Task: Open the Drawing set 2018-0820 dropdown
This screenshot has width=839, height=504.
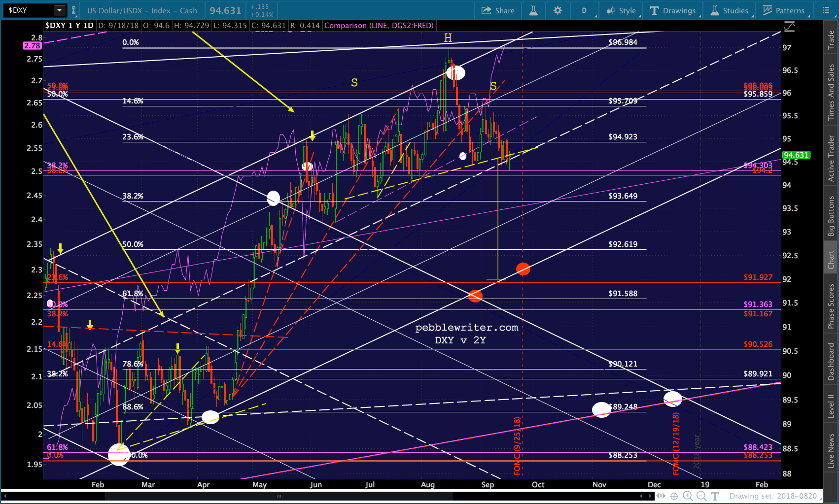Action: point(775,496)
